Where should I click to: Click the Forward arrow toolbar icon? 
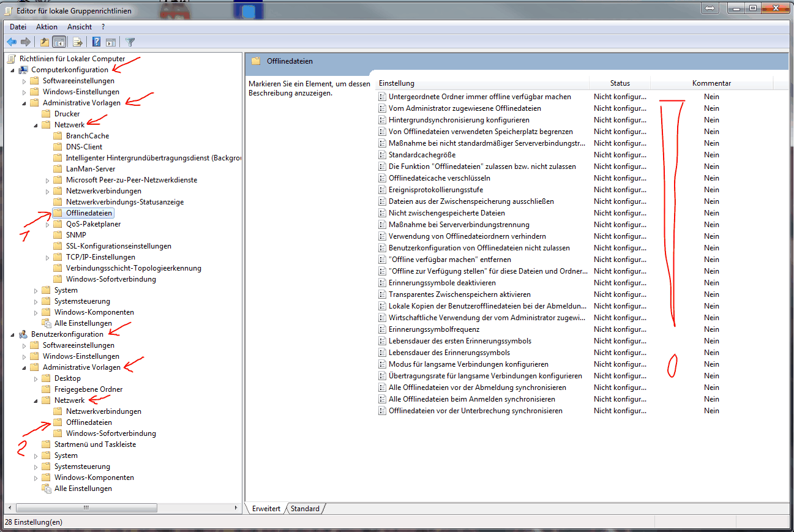pos(26,42)
